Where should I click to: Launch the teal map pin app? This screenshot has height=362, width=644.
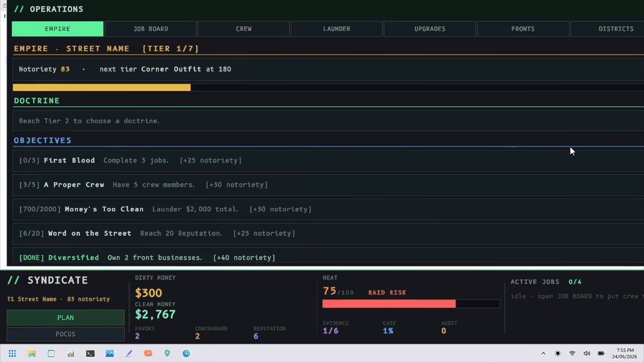[x=167, y=353]
